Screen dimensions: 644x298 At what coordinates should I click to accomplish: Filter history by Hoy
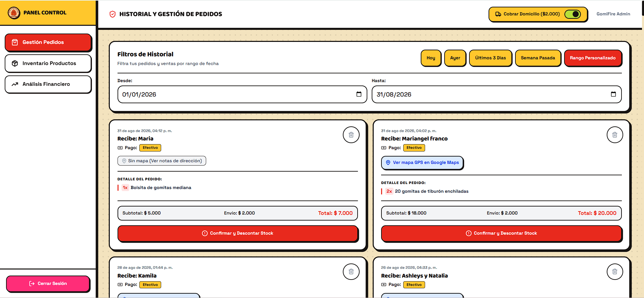(x=431, y=58)
